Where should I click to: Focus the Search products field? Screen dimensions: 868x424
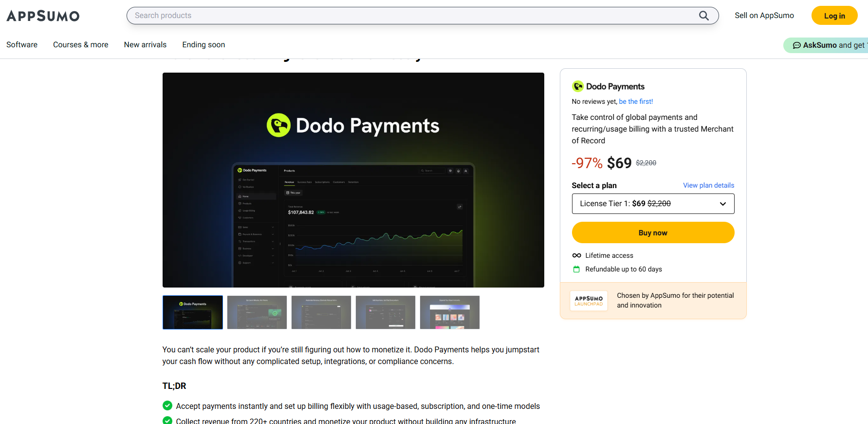coord(423,16)
